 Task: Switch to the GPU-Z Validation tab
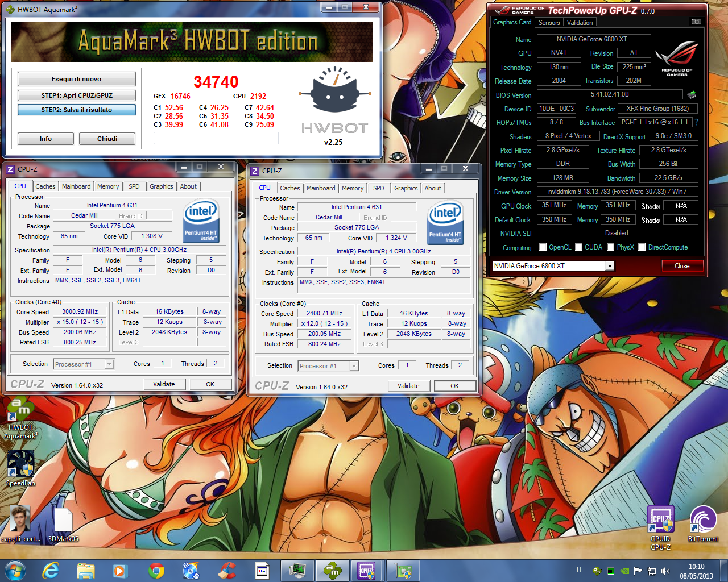click(580, 23)
